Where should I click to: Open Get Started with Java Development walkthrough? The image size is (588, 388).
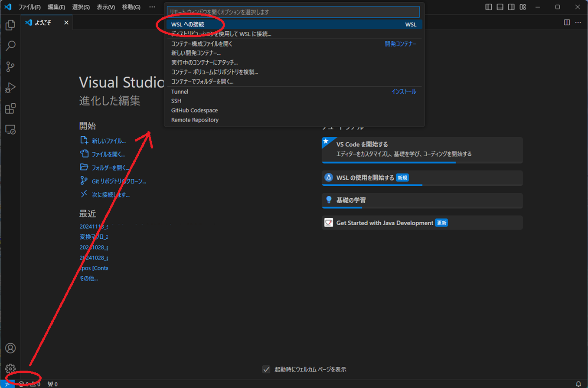tap(422, 223)
